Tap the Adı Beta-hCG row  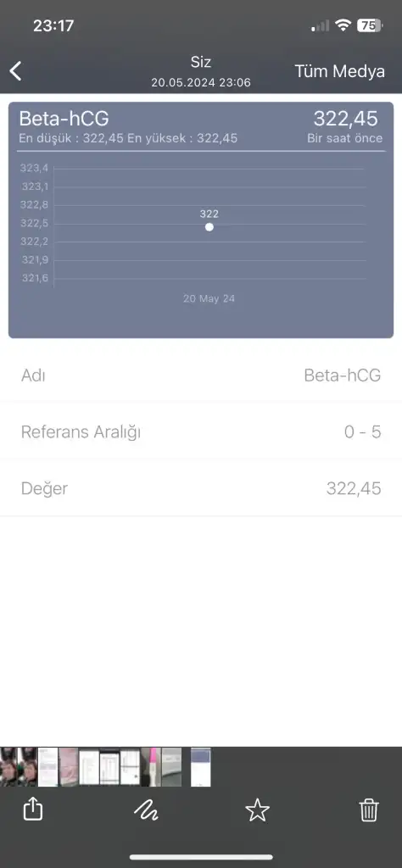(201, 376)
